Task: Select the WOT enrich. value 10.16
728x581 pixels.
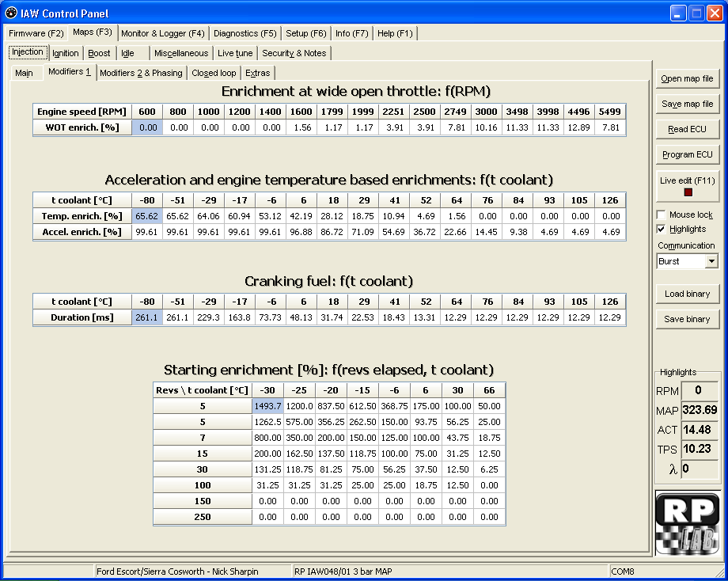Action: (x=486, y=127)
